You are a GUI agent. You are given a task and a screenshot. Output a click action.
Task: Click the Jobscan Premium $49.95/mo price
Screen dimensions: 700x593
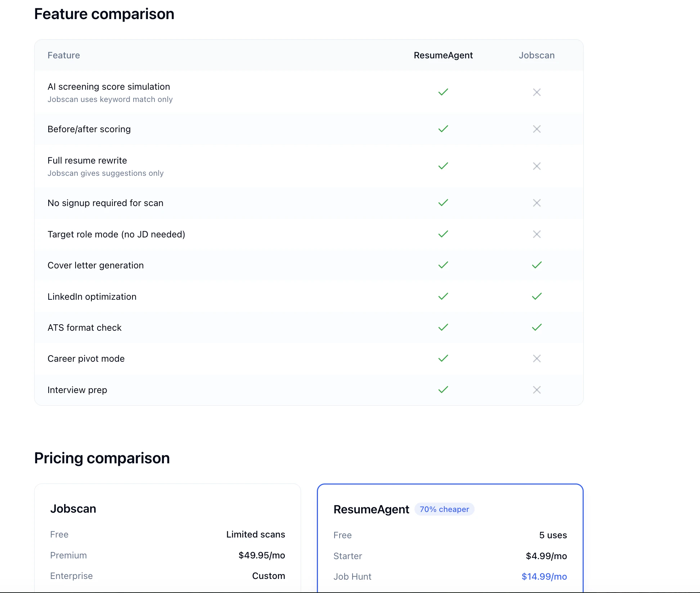pyautogui.click(x=261, y=555)
